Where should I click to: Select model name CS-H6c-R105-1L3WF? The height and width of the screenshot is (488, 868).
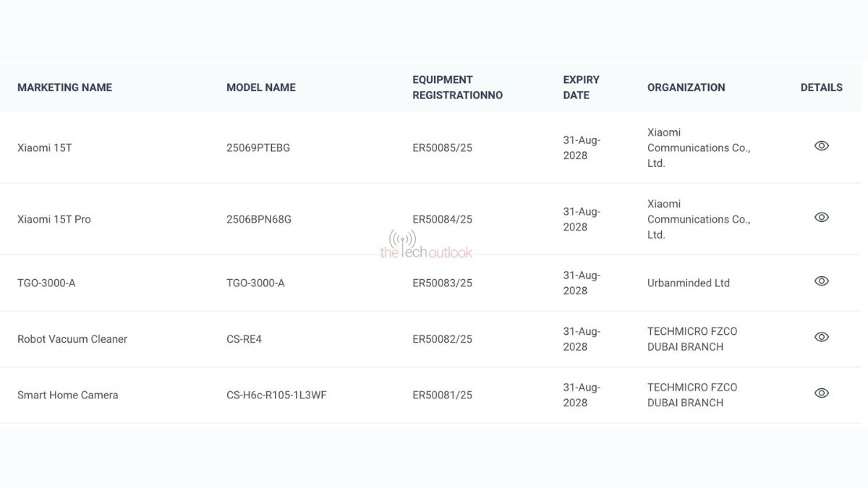tap(276, 395)
